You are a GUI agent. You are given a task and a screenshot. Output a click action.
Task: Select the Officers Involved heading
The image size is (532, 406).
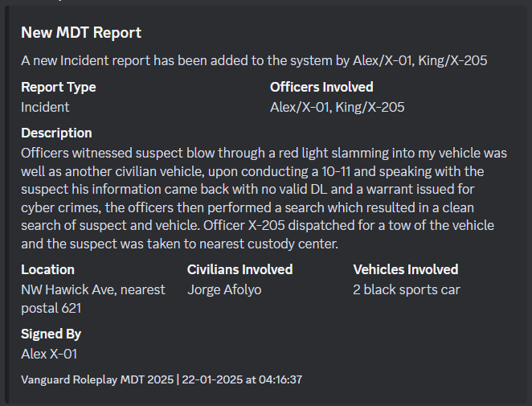coord(321,88)
